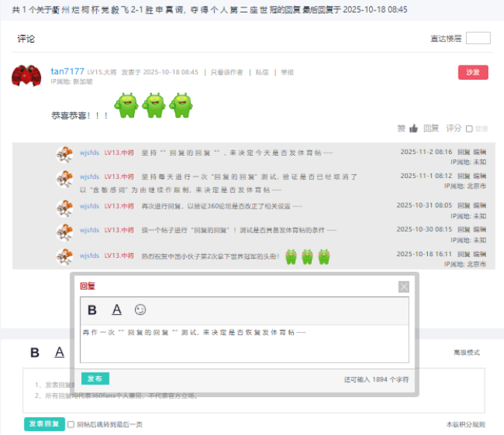Screen dimensions: 504x435
Task: Click 编辑 on the 2025-11-2 08:16 reply
Action: [x=480, y=151]
